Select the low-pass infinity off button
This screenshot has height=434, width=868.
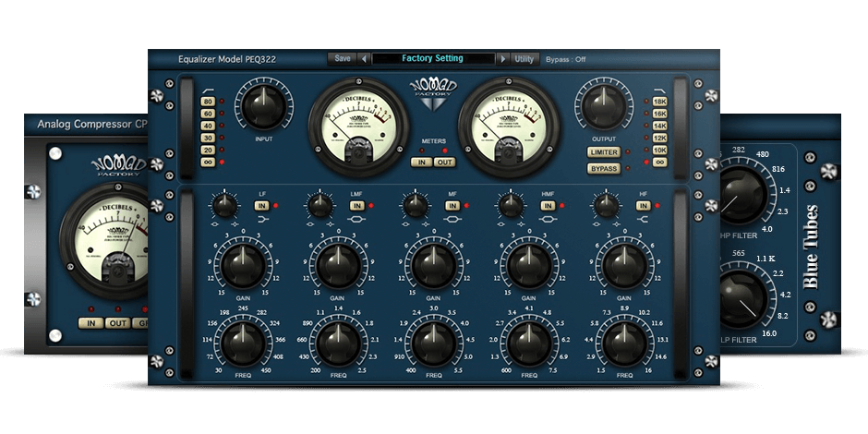(x=660, y=163)
